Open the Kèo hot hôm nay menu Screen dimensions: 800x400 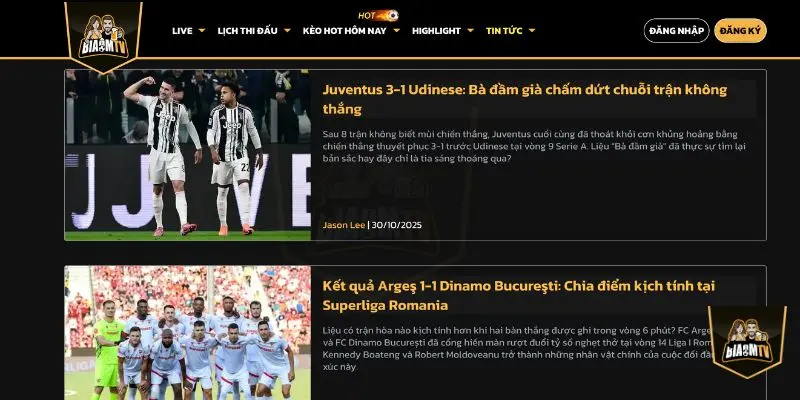coord(344,31)
